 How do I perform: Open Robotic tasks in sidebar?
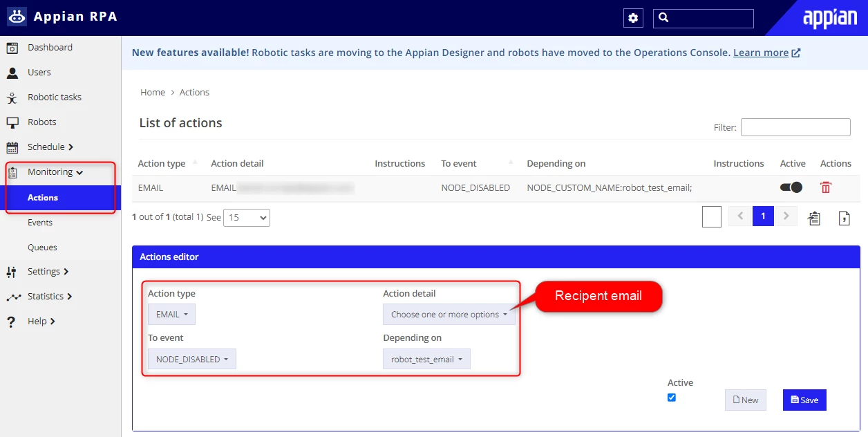(55, 97)
